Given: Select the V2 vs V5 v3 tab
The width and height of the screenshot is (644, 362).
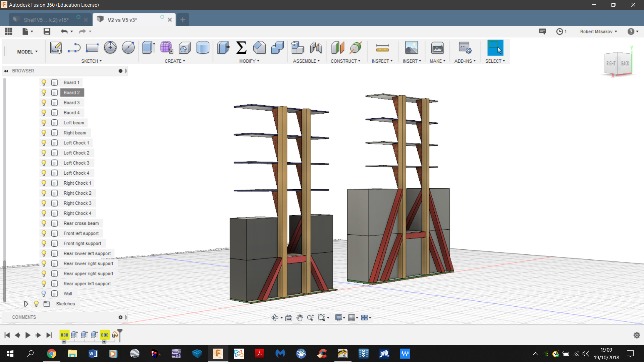Looking at the screenshot, I should click(133, 20).
